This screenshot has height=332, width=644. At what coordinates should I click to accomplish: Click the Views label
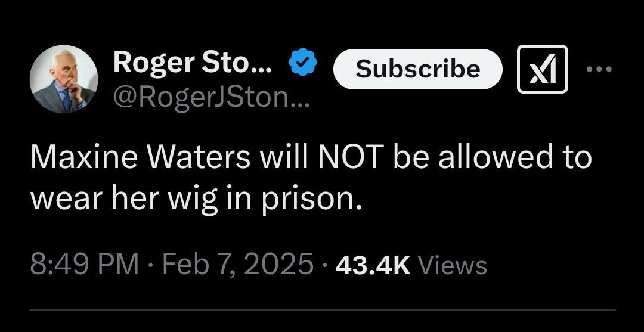(452, 265)
